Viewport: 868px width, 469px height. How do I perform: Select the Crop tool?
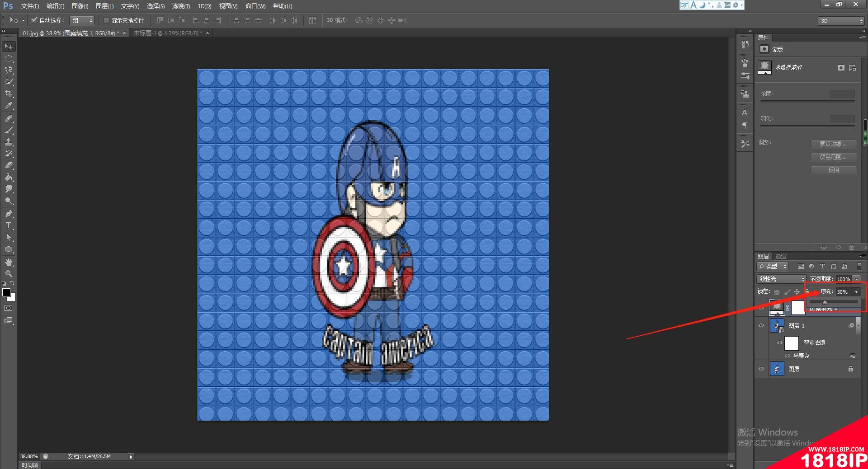point(9,94)
